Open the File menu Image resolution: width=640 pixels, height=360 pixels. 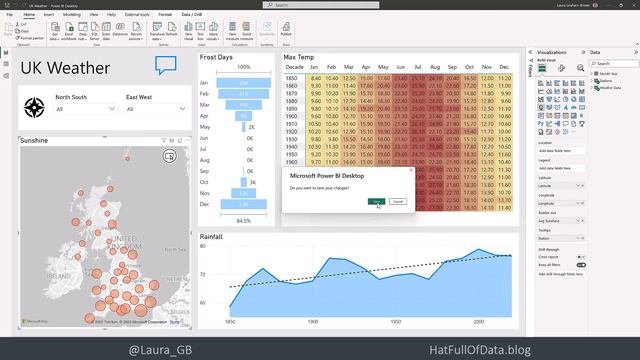(x=9, y=15)
